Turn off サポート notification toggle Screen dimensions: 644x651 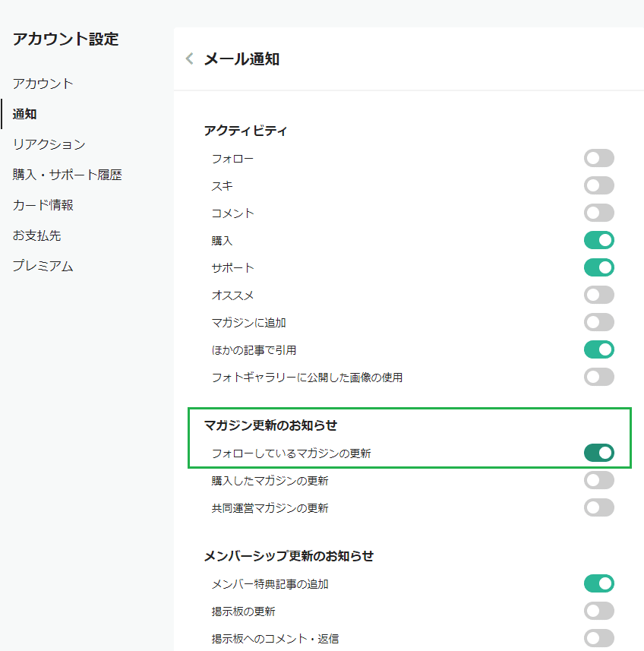[598, 268]
